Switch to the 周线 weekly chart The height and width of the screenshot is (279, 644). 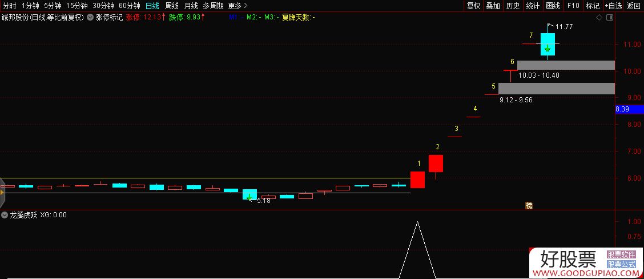172,6
